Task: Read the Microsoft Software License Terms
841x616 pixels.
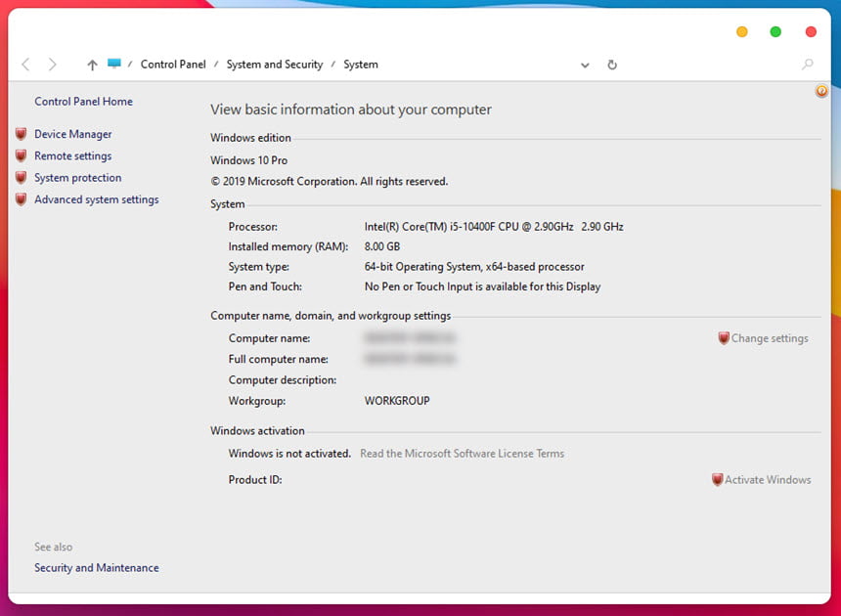Action: pos(462,454)
